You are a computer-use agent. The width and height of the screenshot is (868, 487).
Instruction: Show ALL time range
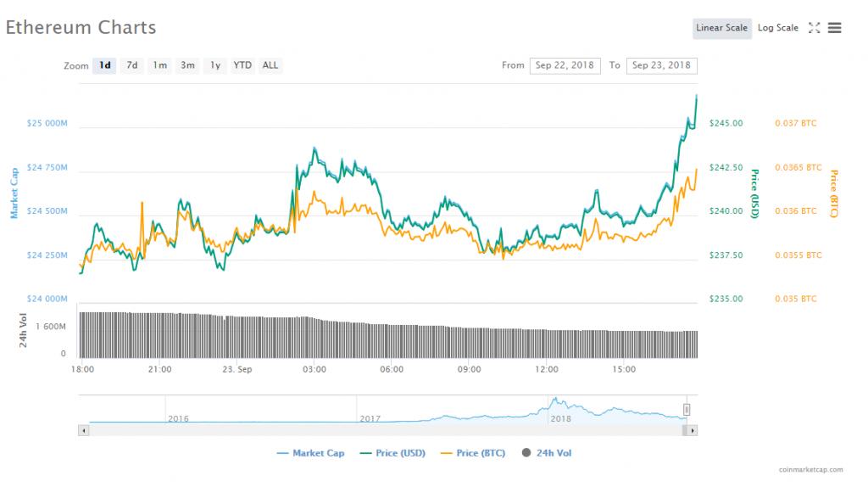(270, 65)
